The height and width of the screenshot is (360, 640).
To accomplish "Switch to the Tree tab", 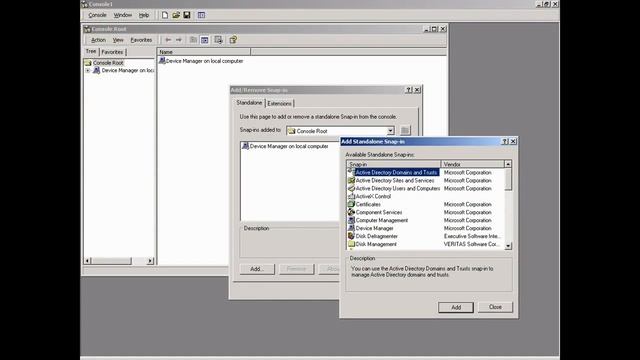I will tap(91, 51).
